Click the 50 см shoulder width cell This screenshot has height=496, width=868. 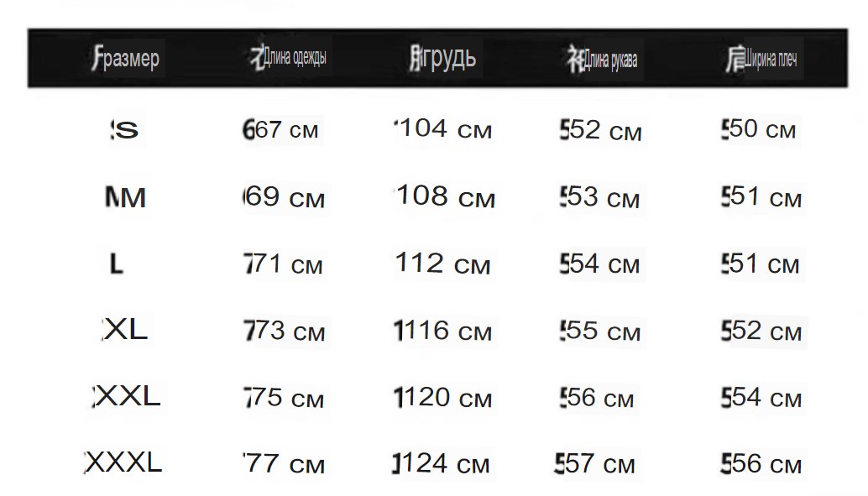point(758,129)
